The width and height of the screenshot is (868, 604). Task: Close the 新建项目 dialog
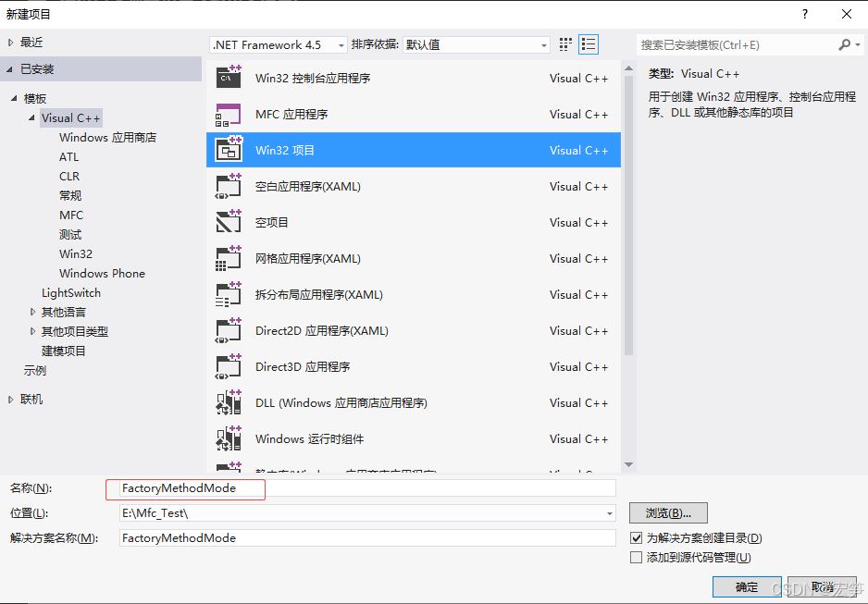point(847,14)
